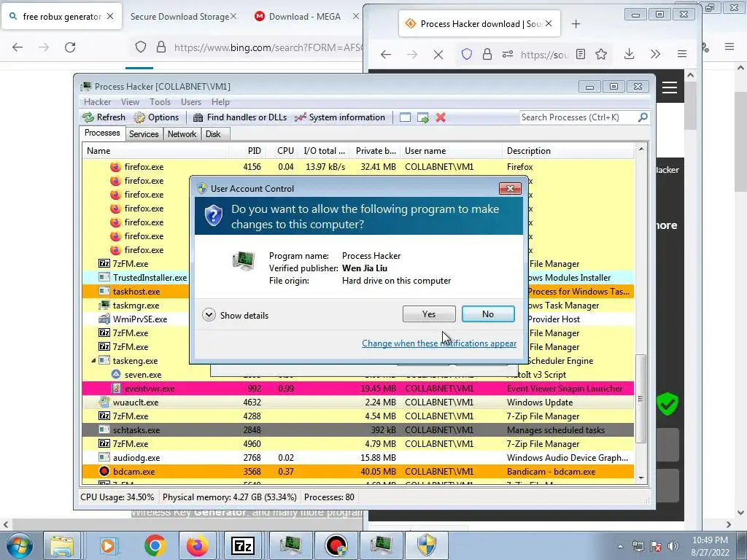The width and height of the screenshot is (747, 560).
Task: Select the audiodg.exe process row
Action: 357,457
